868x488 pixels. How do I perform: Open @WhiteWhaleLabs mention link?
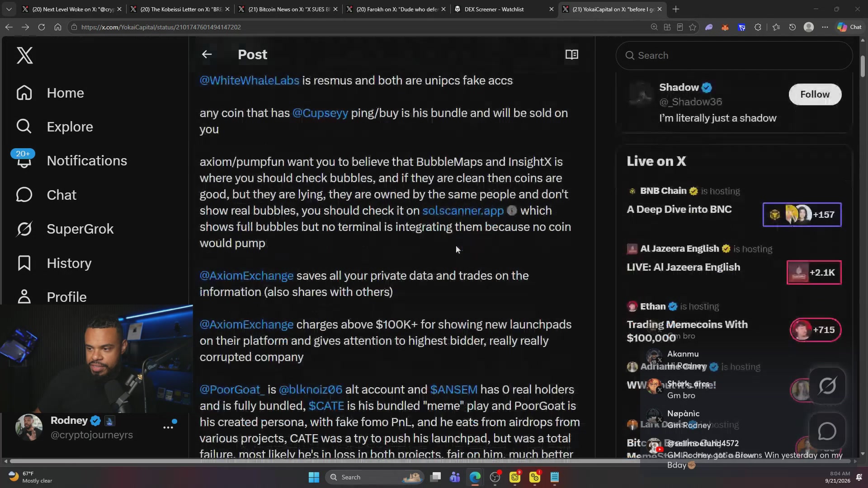pos(249,80)
